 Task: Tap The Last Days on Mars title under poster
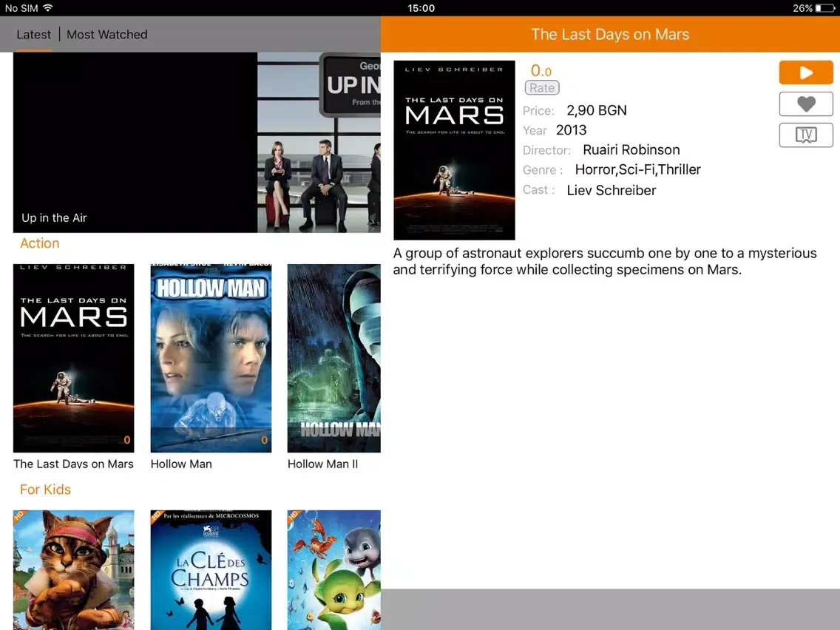tap(73, 464)
